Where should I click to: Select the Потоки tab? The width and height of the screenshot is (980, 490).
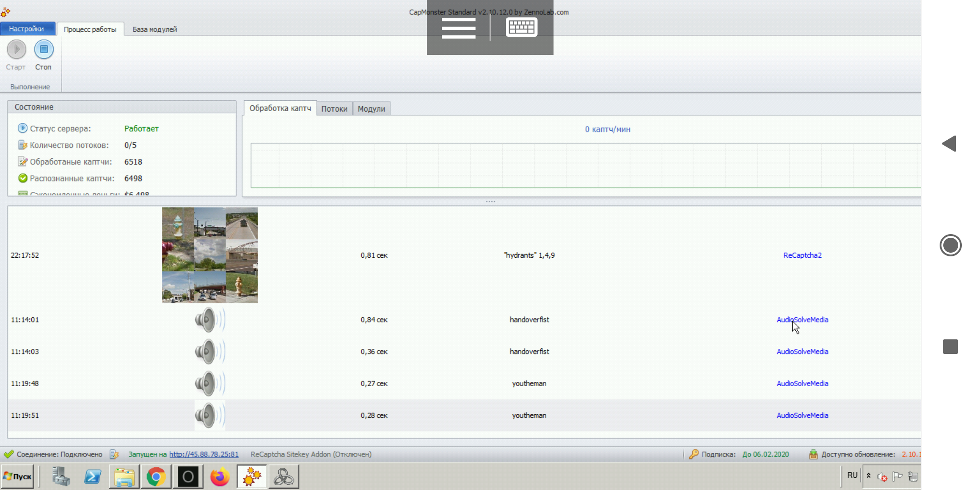pos(334,109)
